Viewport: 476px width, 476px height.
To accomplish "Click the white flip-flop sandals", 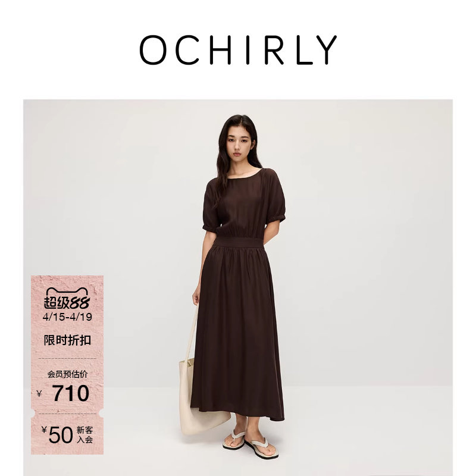I will coord(250,443).
